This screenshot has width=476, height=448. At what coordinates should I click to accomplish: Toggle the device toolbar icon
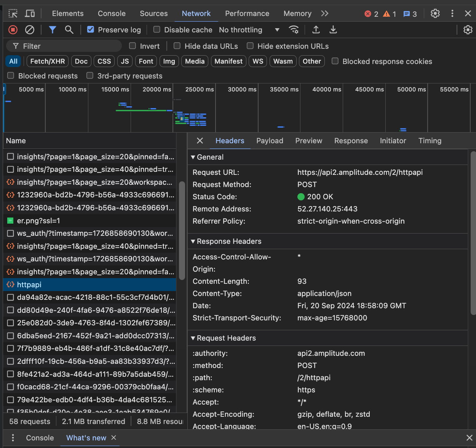pos(30,14)
